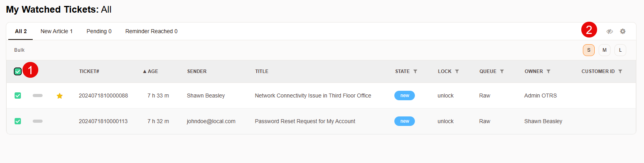Uncheck the select-all tickets checkbox
The image size is (644, 163).
coord(18,71)
